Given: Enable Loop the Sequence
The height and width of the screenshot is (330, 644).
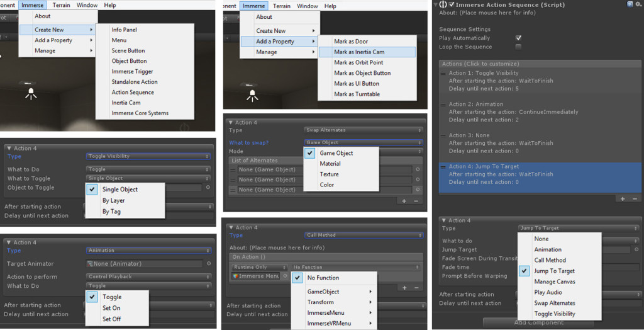Looking at the screenshot, I should (x=518, y=47).
